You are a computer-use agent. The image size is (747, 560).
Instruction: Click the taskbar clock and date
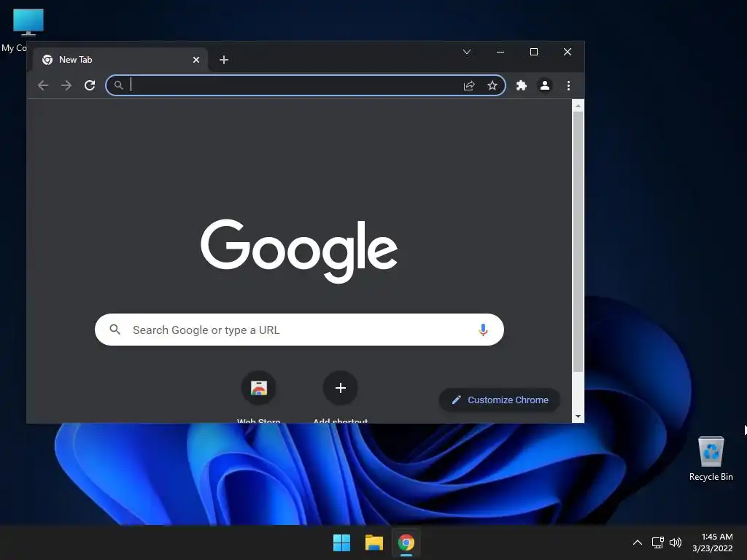click(713, 542)
